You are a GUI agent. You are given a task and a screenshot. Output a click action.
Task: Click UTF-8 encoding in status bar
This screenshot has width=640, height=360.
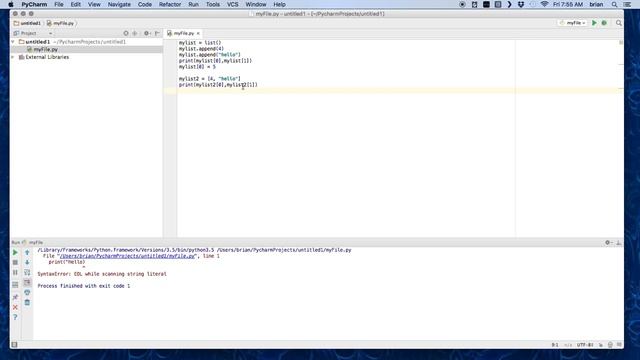(585, 345)
